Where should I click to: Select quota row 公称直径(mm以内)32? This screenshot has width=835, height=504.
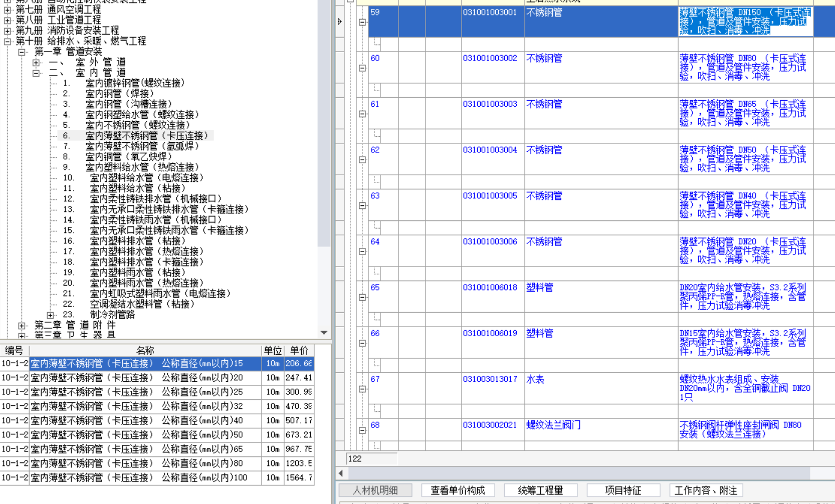[157, 406]
